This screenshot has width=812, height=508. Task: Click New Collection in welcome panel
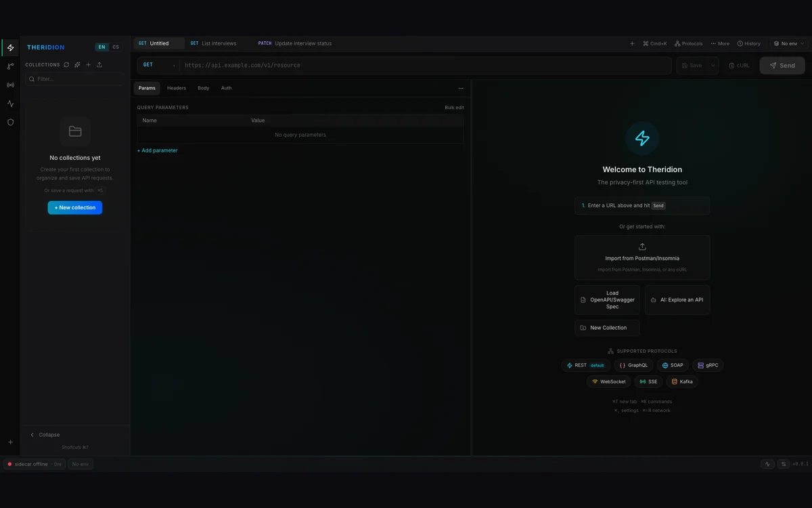(x=607, y=328)
